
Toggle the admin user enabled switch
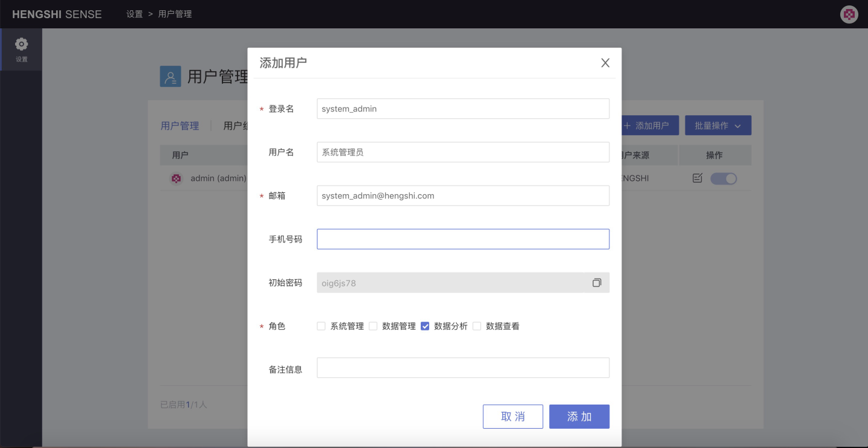pos(723,178)
